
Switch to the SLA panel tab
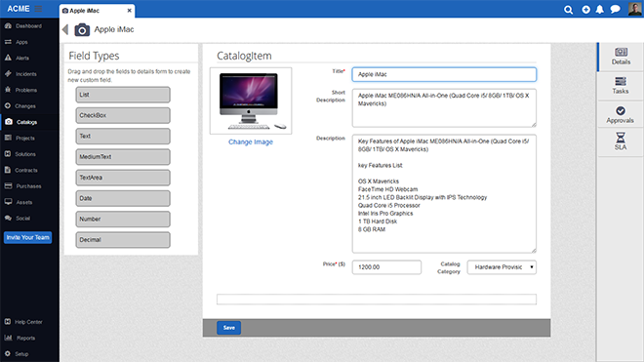(621, 141)
